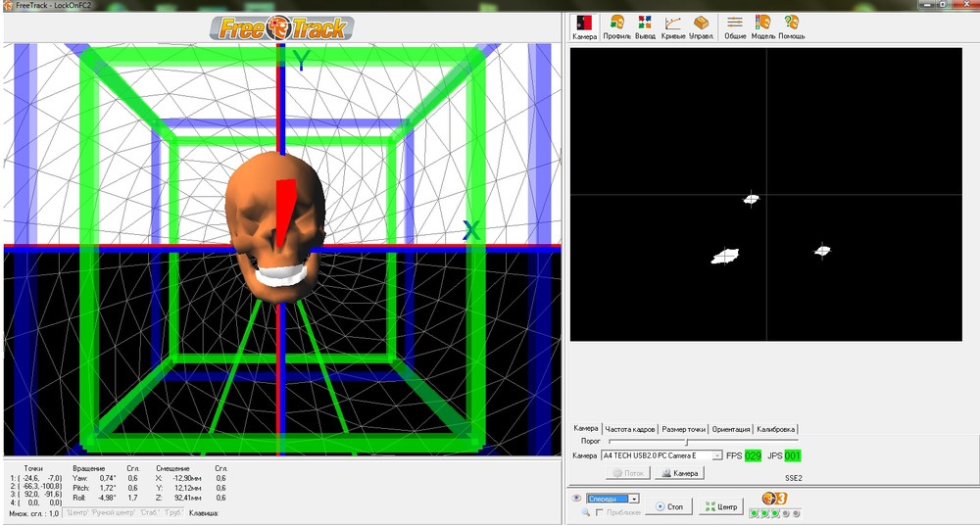
Task: Click the JPS value 001
Action: 793,455
